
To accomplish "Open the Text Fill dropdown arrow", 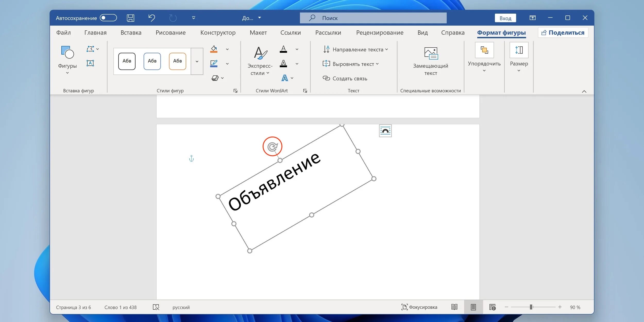I will click(x=297, y=49).
